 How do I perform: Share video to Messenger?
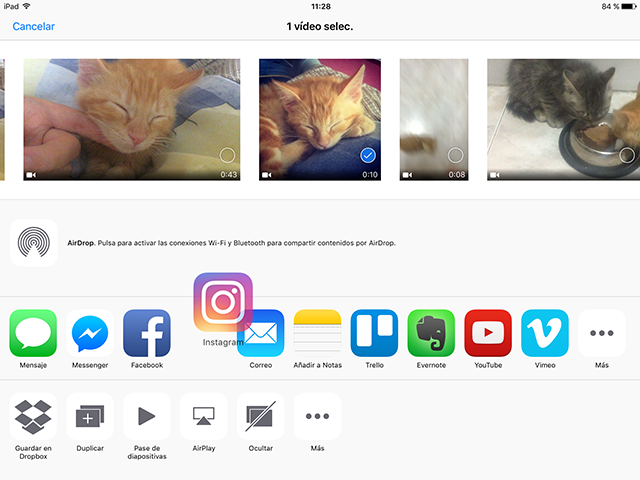pos(90,333)
